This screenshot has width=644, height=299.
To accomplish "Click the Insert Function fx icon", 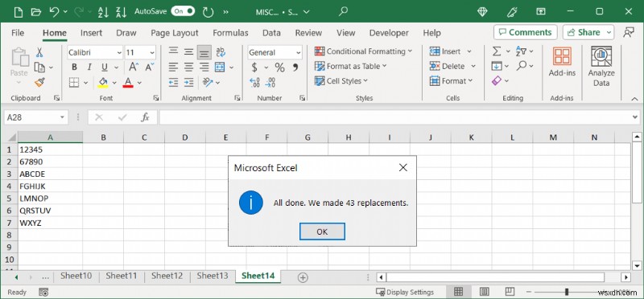I will click(145, 117).
